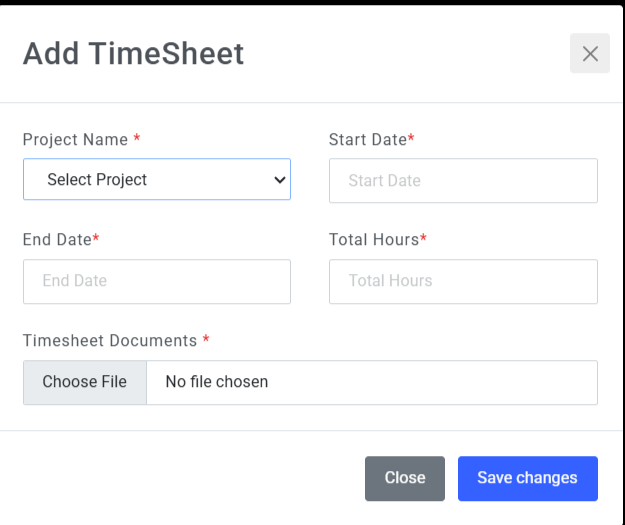Viewport: 625px width, 525px height.
Task: Click the gray Close button
Action: coord(405,478)
